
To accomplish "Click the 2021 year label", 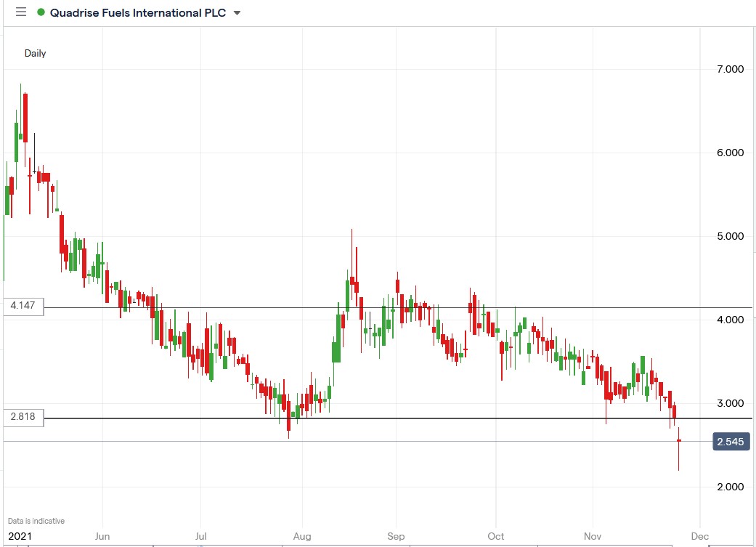I will [21, 535].
